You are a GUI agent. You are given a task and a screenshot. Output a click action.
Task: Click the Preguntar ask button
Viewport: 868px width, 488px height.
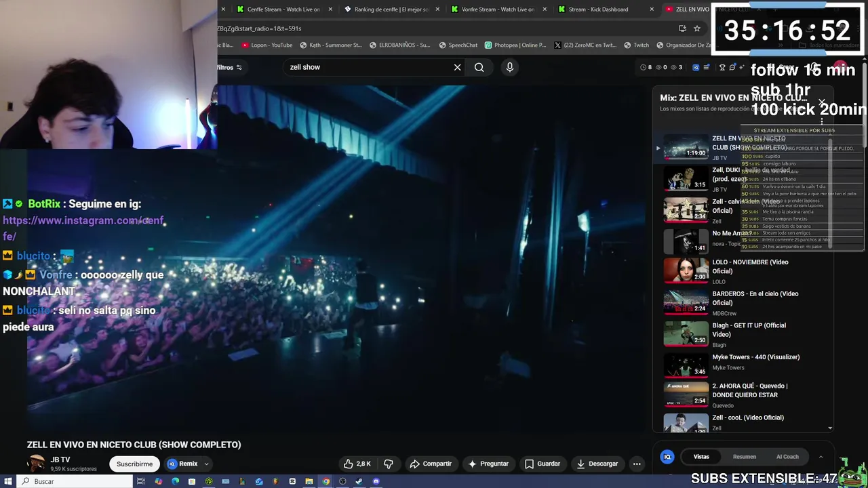coord(488,464)
